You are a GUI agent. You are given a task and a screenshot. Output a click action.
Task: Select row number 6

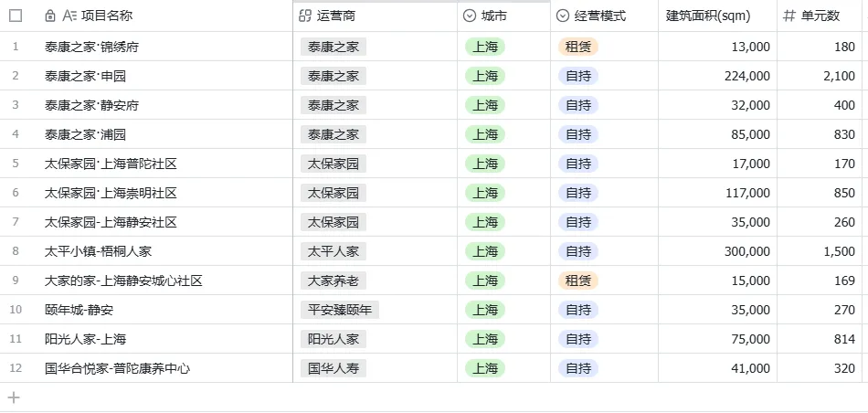16,193
